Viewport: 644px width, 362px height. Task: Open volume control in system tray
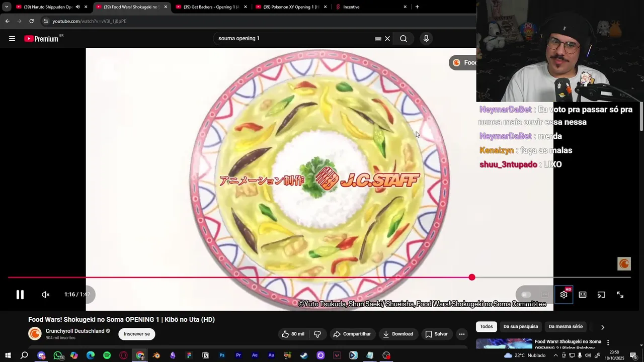[x=588, y=355]
